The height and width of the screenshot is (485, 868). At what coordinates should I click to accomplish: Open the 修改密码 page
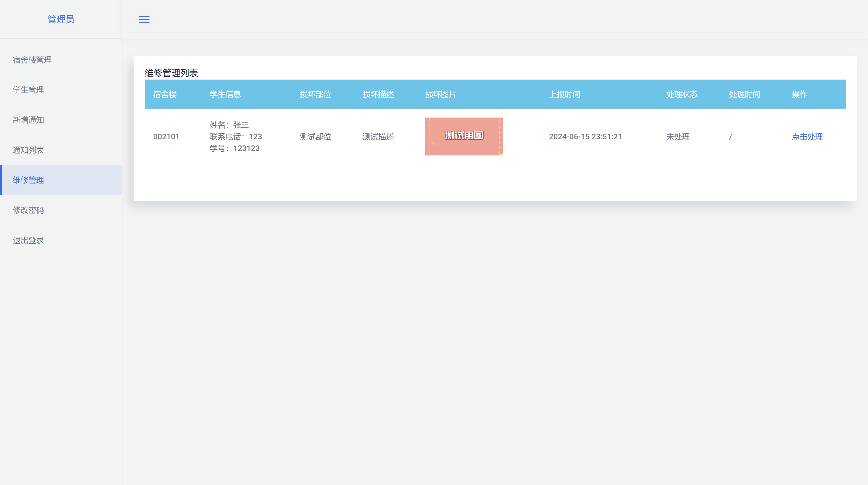tap(28, 210)
